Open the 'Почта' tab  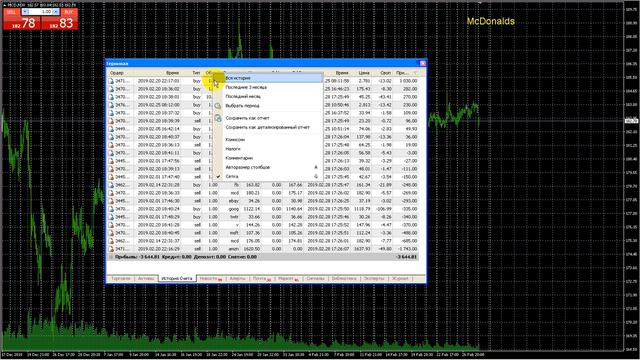(261, 278)
